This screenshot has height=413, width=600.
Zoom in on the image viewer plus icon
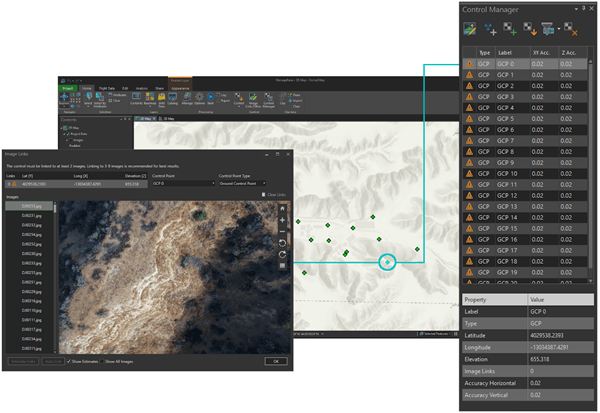(282, 220)
